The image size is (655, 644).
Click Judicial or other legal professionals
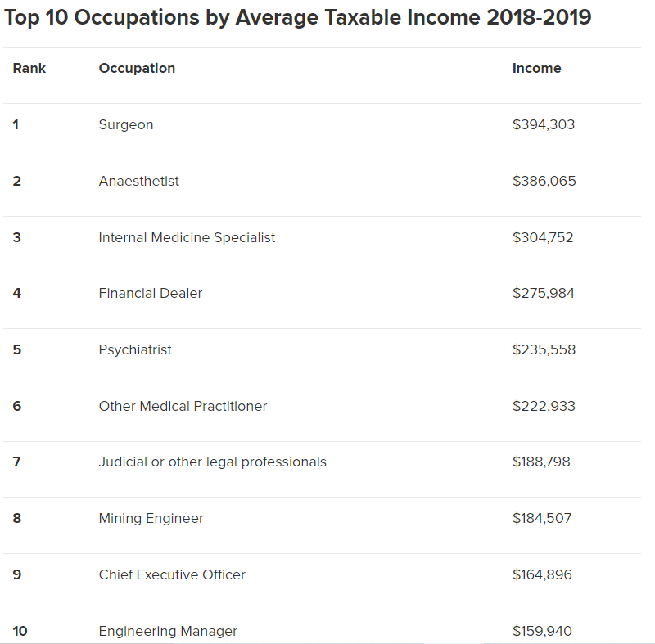[x=213, y=462]
